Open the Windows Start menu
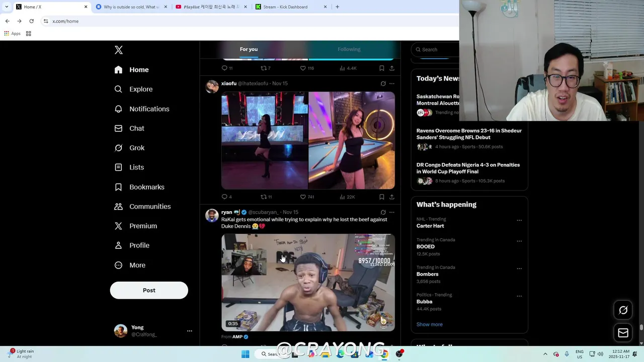644x362 pixels. 245,354
